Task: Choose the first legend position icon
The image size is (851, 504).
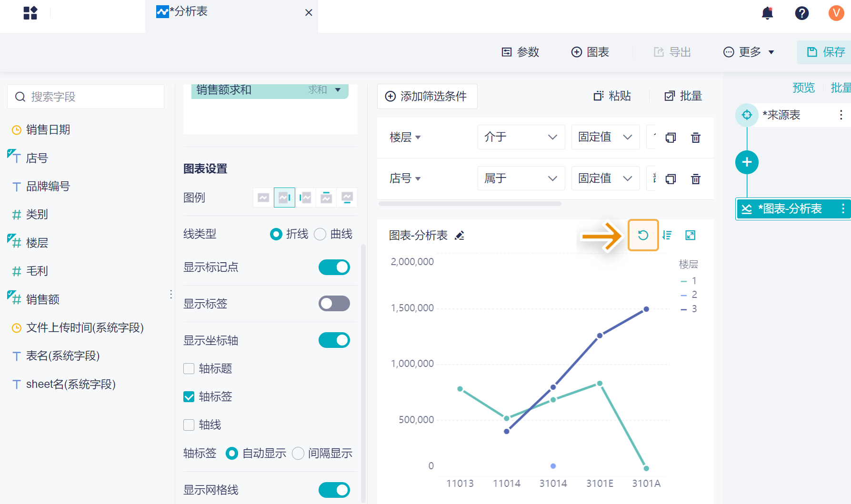Action: (263, 198)
